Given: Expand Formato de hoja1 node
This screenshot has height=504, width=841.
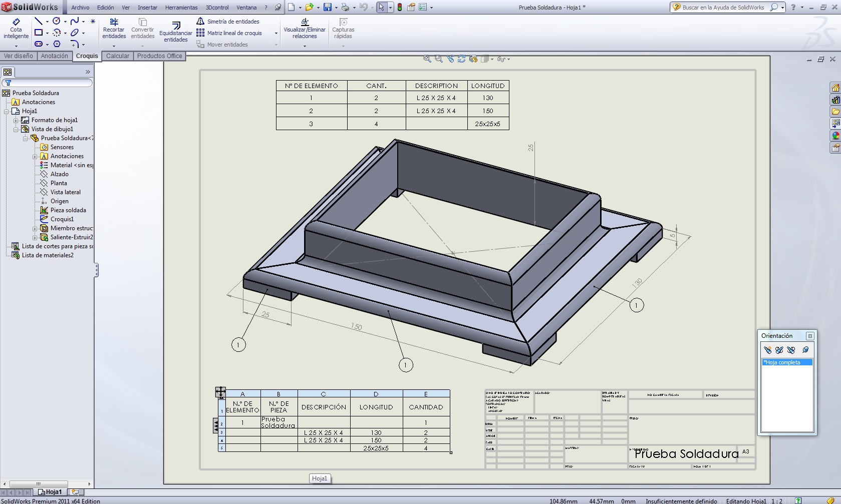Looking at the screenshot, I should [x=16, y=120].
